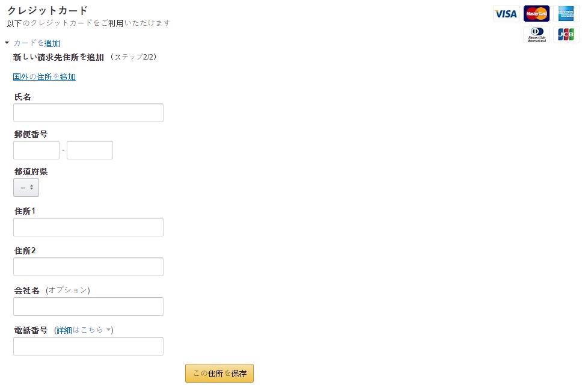The image size is (588, 391).
Task: Select the second 郵便番号 postal code box
Action: pos(90,150)
